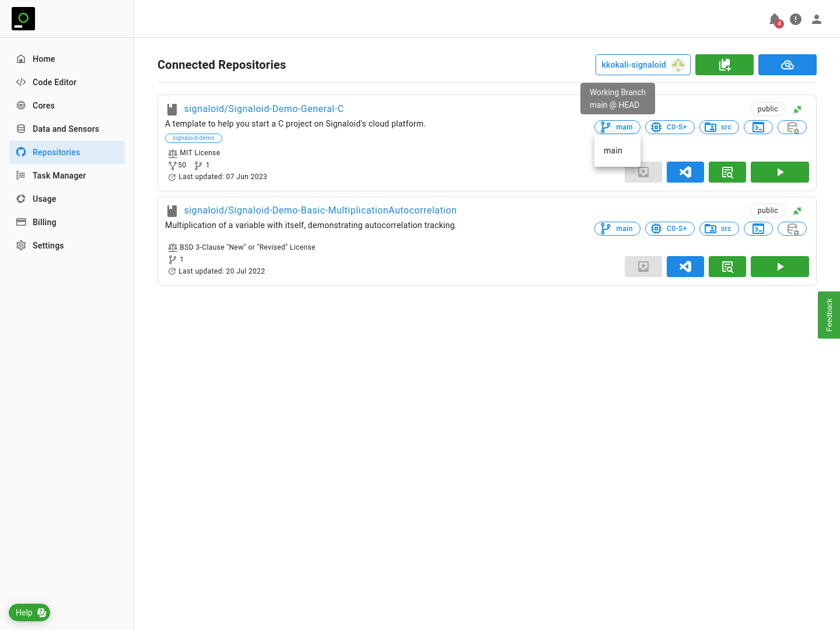Toggle connection plug for Signaloid-Demo-General-C
Viewport: 840px width, 630px height.
click(797, 109)
